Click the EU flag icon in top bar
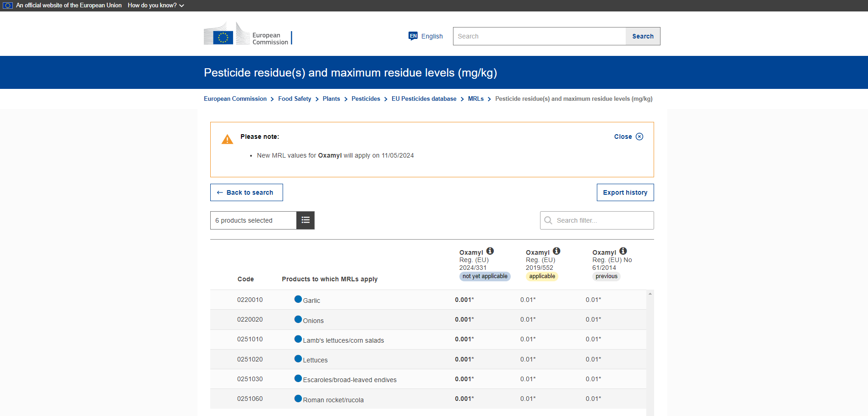 point(8,5)
